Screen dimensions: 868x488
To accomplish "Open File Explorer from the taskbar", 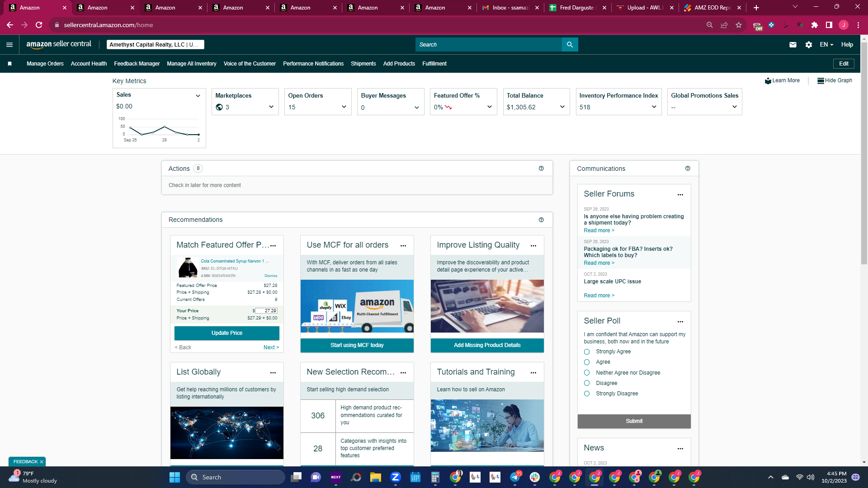I will point(376,477).
